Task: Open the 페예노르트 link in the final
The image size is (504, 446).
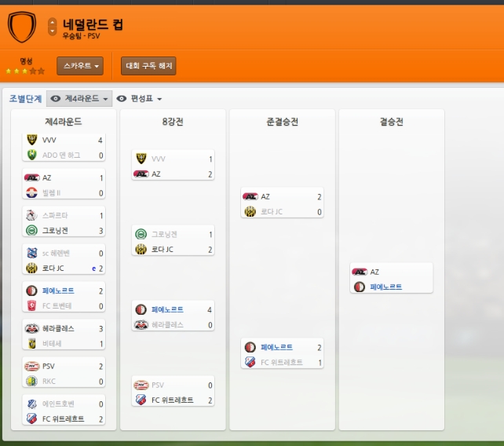Action: [x=385, y=287]
